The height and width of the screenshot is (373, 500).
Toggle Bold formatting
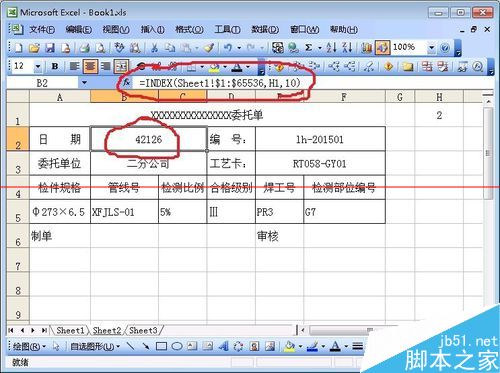point(55,67)
